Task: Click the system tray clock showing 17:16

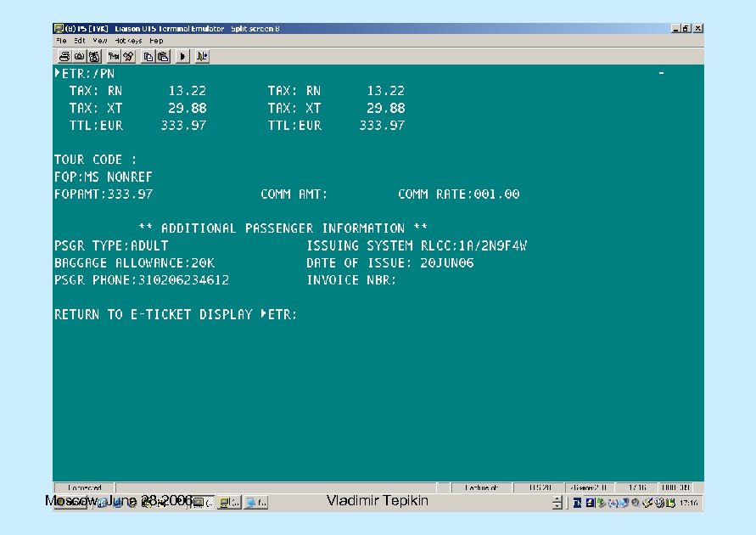Action: 689,504
